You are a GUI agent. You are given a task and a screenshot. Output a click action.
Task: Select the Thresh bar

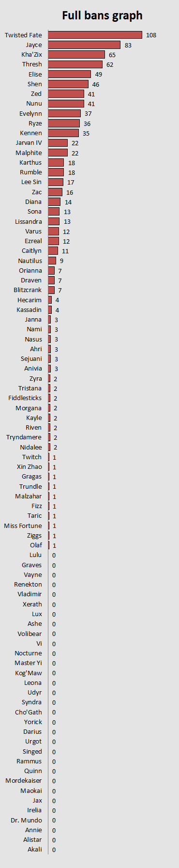75,64
